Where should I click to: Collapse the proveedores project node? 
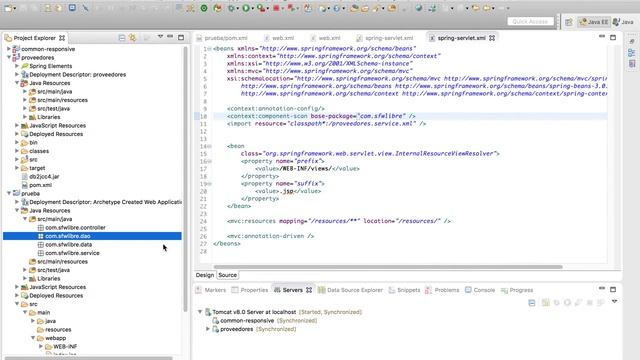click(9, 58)
